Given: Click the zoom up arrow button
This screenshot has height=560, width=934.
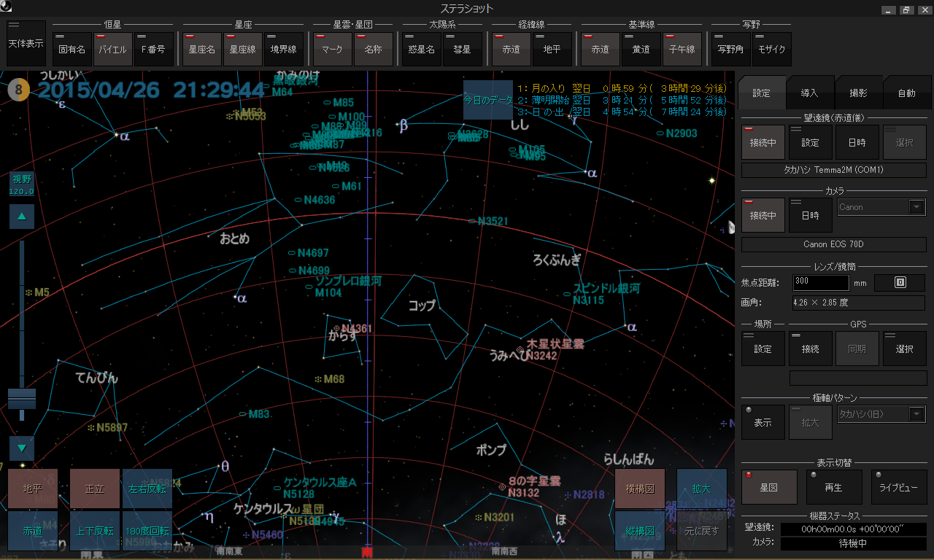Looking at the screenshot, I should [22, 217].
